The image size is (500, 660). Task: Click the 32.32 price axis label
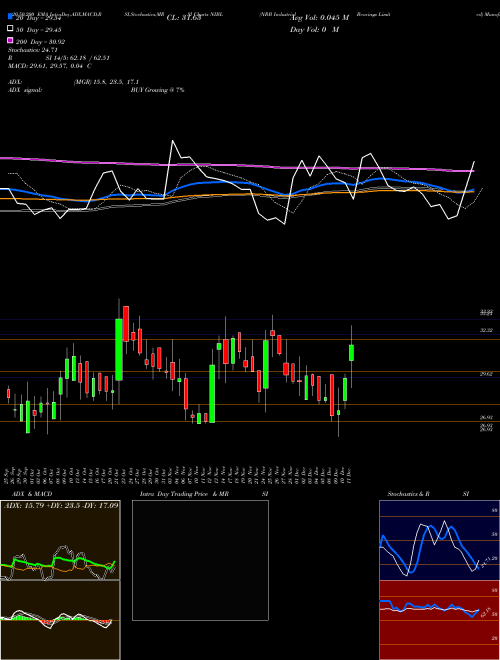click(486, 331)
